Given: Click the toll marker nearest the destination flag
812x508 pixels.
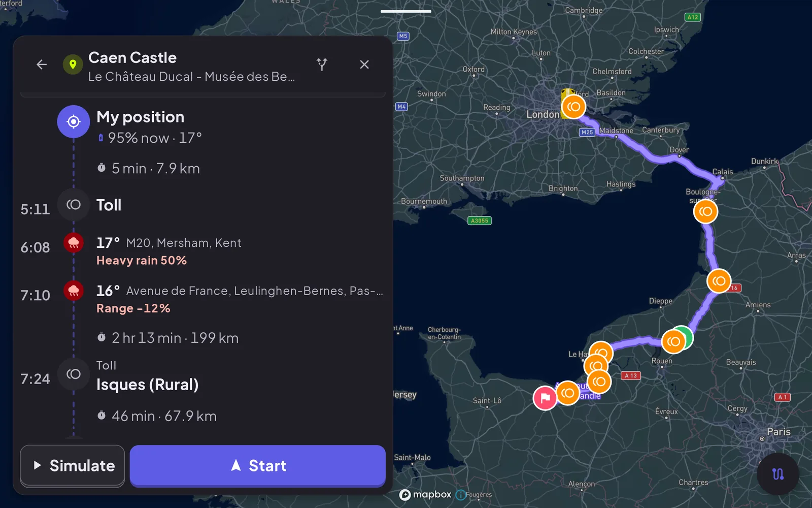Looking at the screenshot, I should click(568, 393).
